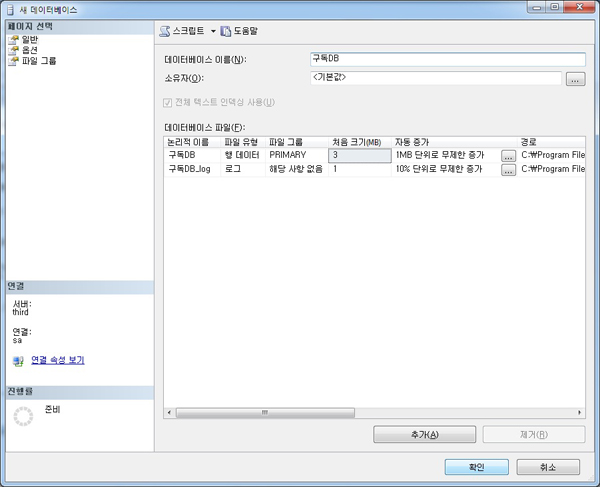
Task: Click the 구독DB_log row path cell
Action: tap(552, 169)
